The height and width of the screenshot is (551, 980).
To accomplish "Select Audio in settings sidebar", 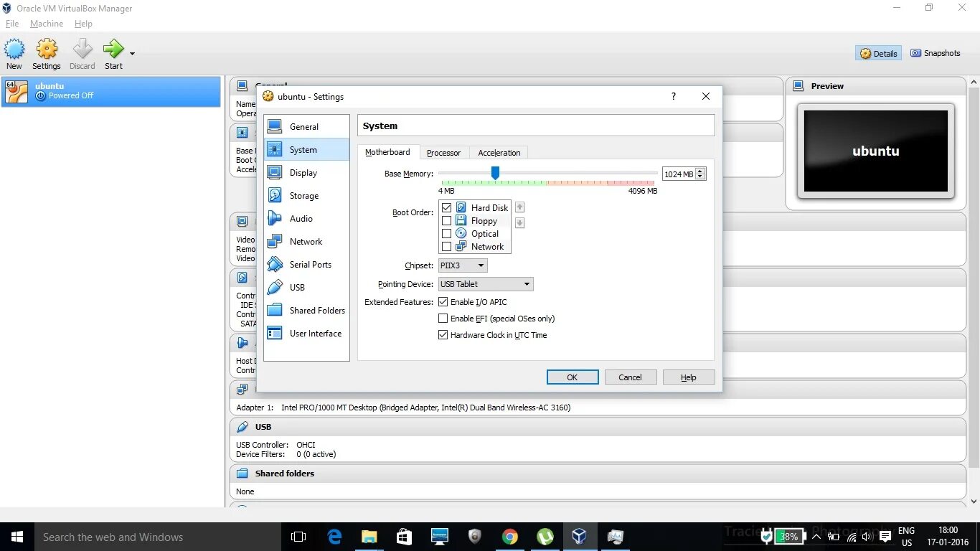I will click(306, 219).
